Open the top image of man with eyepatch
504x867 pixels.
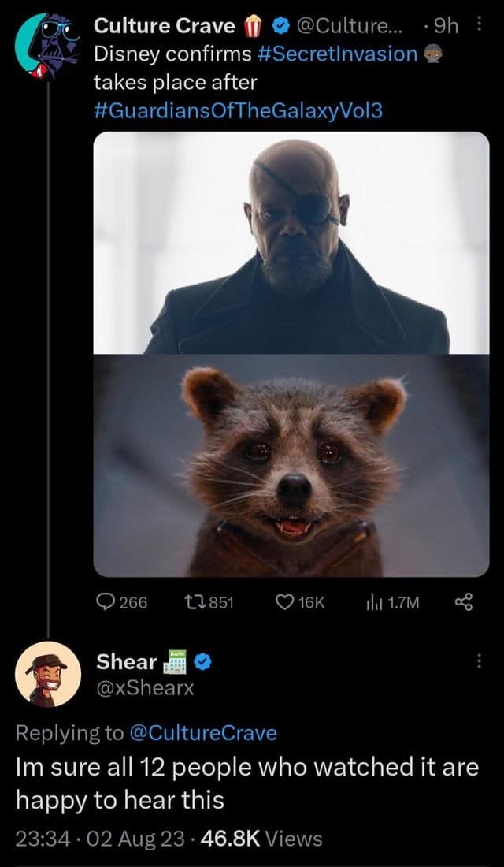[291, 243]
